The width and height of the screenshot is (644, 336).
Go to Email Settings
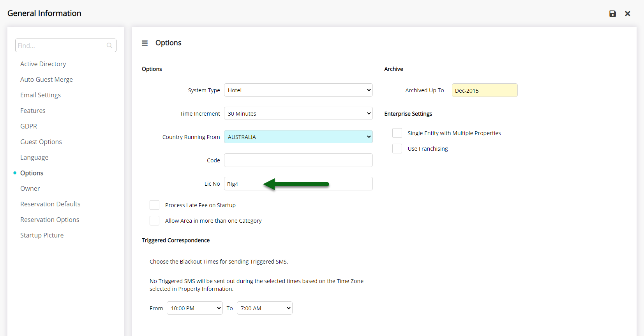tap(41, 95)
